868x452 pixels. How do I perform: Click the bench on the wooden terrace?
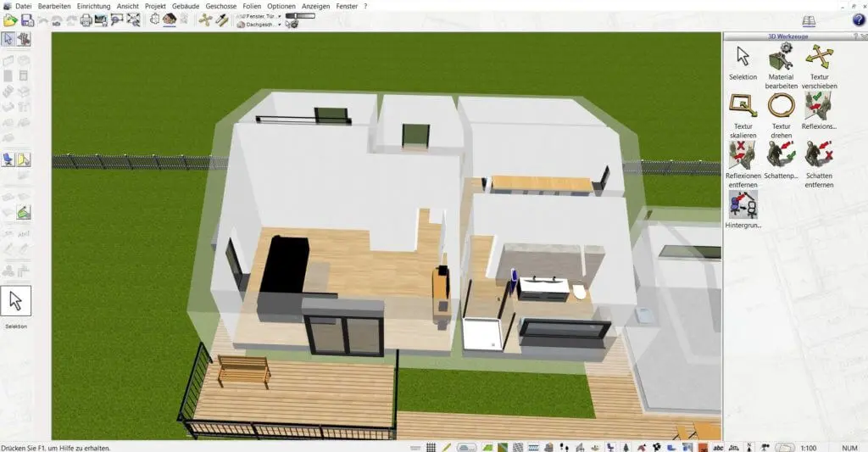(243, 370)
